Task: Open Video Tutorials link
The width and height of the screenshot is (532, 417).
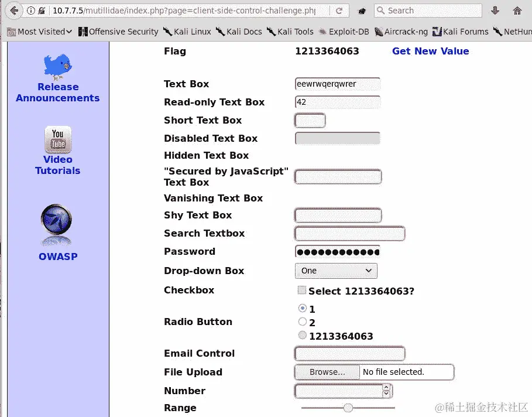Action: [x=58, y=165]
